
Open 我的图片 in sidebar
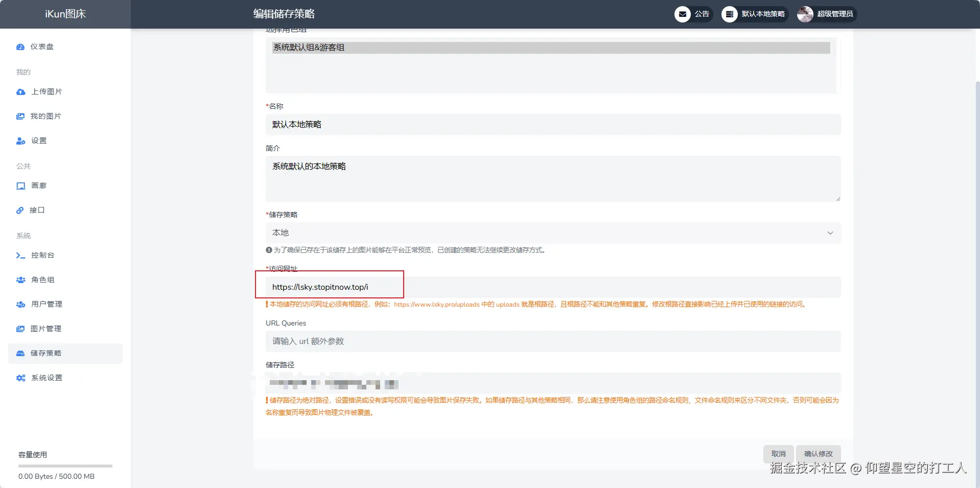(65, 117)
